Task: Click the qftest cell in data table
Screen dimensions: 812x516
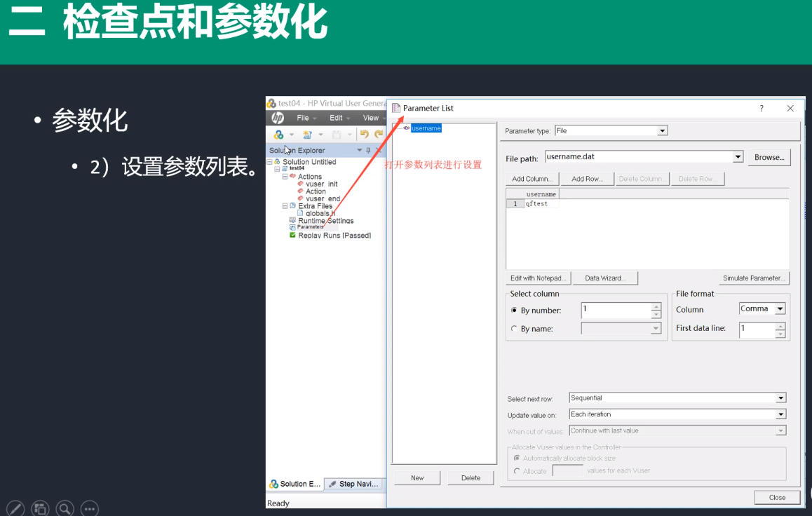Action: (x=541, y=204)
